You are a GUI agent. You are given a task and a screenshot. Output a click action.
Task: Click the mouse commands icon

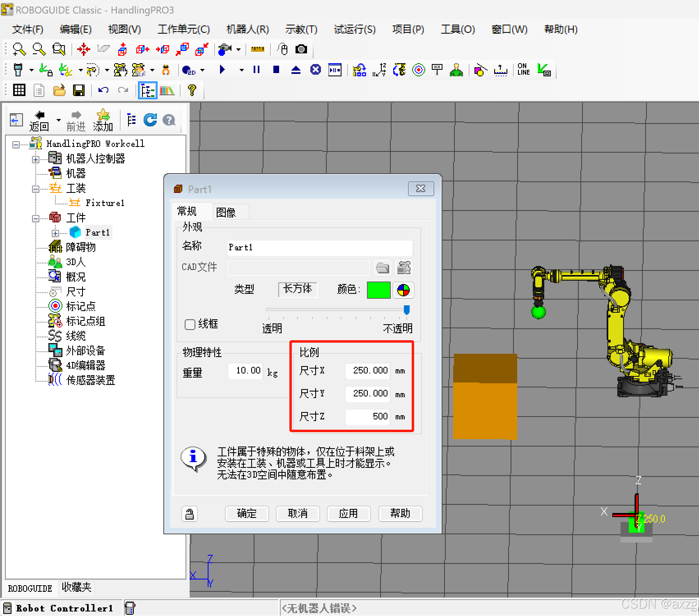pyautogui.click(x=282, y=49)
